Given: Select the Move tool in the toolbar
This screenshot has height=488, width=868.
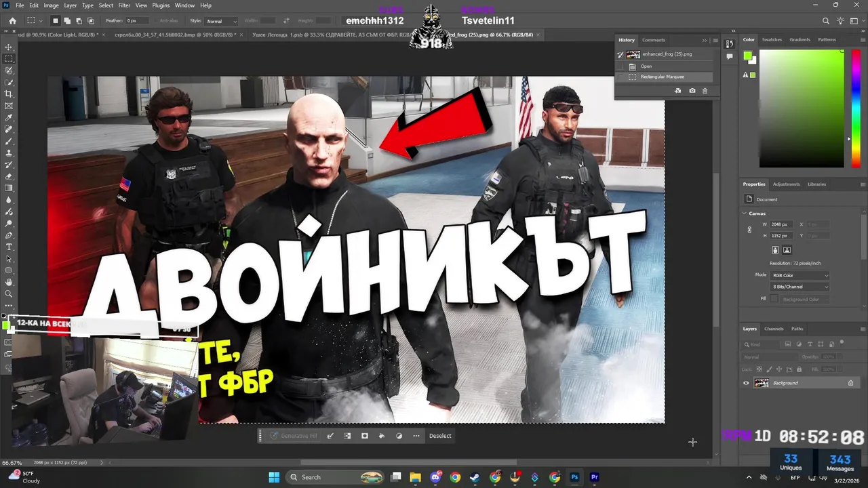Looking at the screenshot, I should click(9, 47).
